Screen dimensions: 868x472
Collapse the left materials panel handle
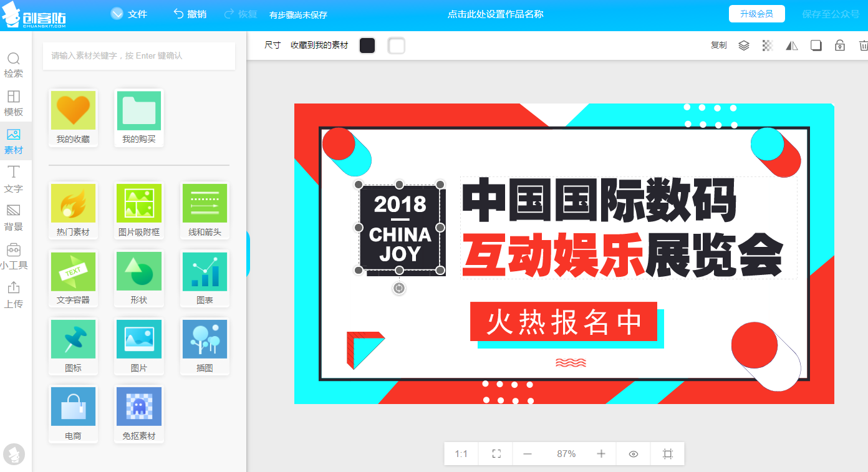pyautogui.click(x=248, y=254)
